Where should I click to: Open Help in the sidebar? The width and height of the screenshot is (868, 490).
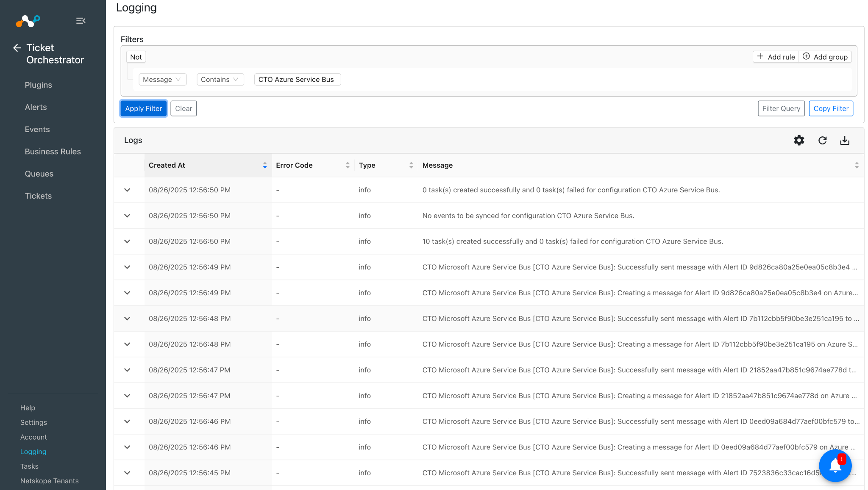click(28, 408)
